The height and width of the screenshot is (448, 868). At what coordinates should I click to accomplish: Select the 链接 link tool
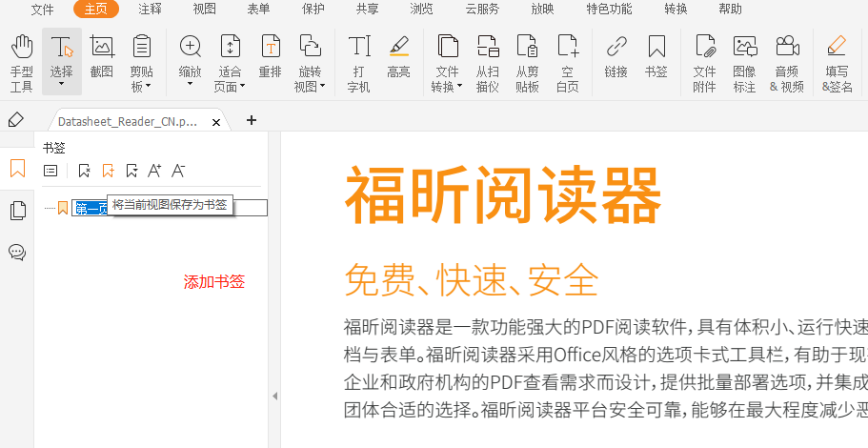(616, 56)
